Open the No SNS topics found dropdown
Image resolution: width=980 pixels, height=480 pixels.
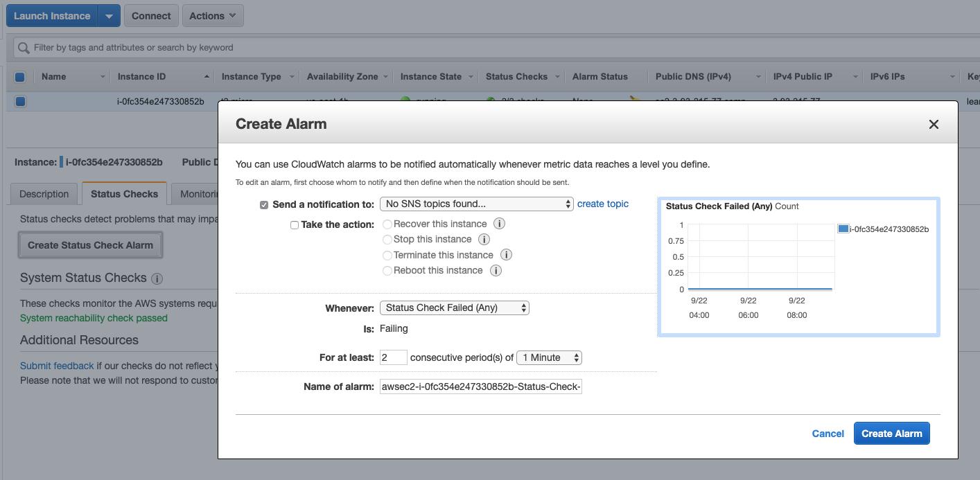(476, 204)
